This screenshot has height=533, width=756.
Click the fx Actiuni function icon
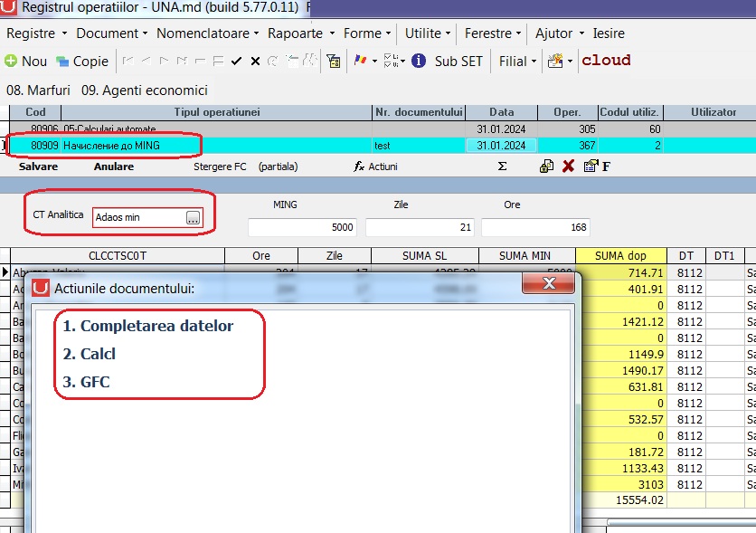pyautogui.click(x=375, y=167)
